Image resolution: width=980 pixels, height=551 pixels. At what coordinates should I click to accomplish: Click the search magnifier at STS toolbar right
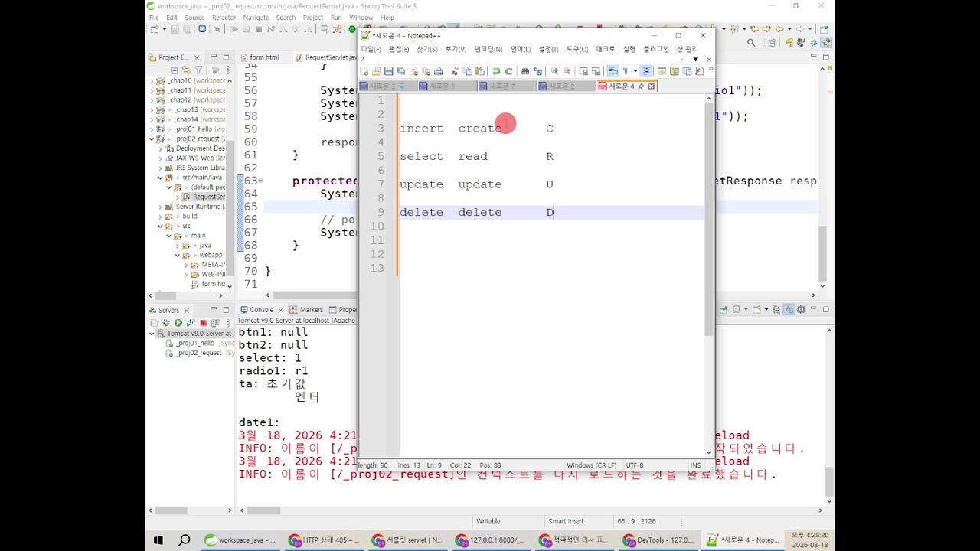click(751, 43)
